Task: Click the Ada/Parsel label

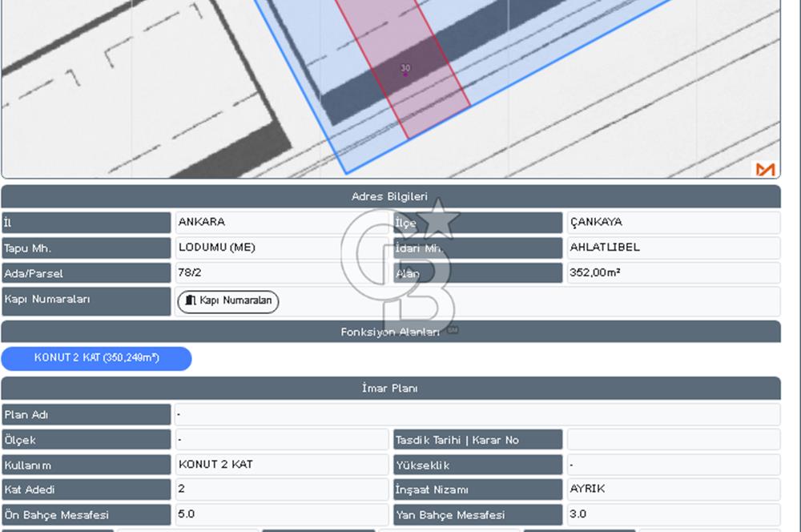Action: click(86, 273)
